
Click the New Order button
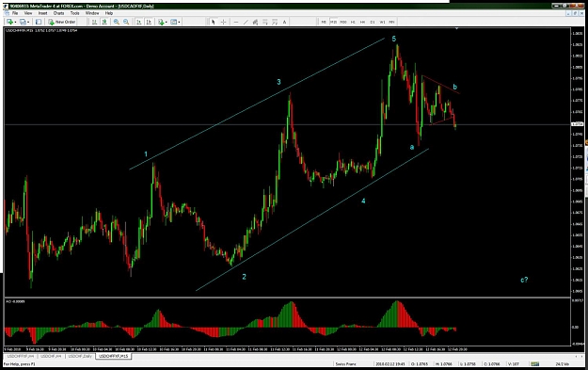tap(62, 23)
